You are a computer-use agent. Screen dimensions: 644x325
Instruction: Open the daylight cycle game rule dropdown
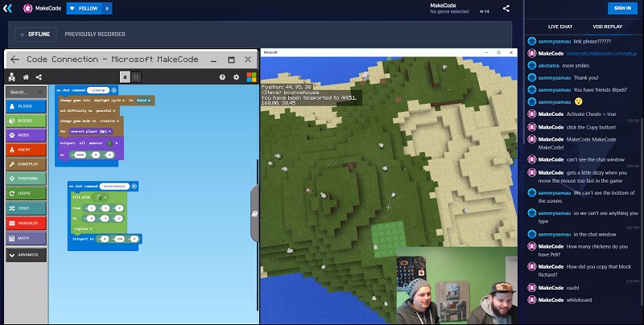tap(109, 101)
